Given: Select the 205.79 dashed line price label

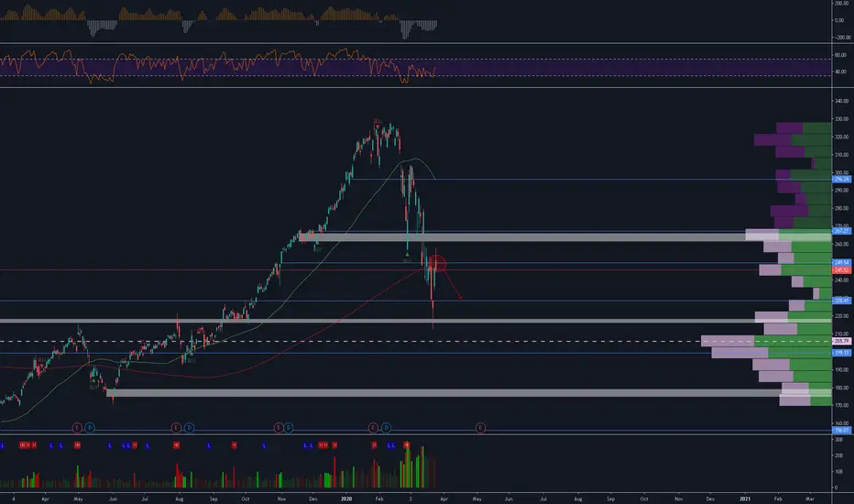Looking at the screenshot, I should click(x=841, y=341).
